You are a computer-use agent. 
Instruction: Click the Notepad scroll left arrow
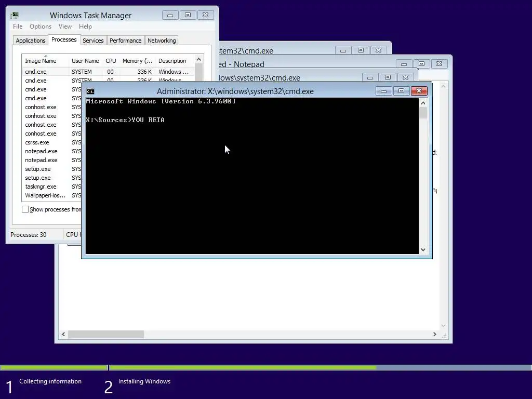point(63,334)
